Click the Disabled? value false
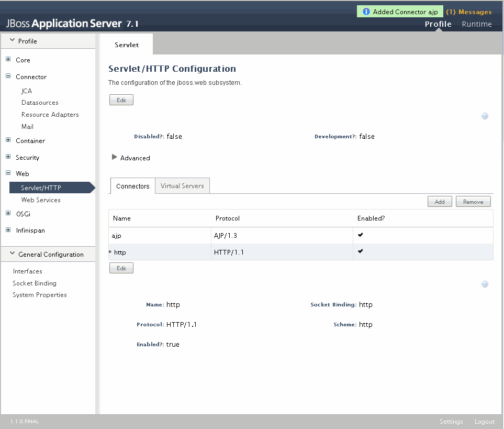This screenshot has width=504, height=429. (x=174, y=136)
